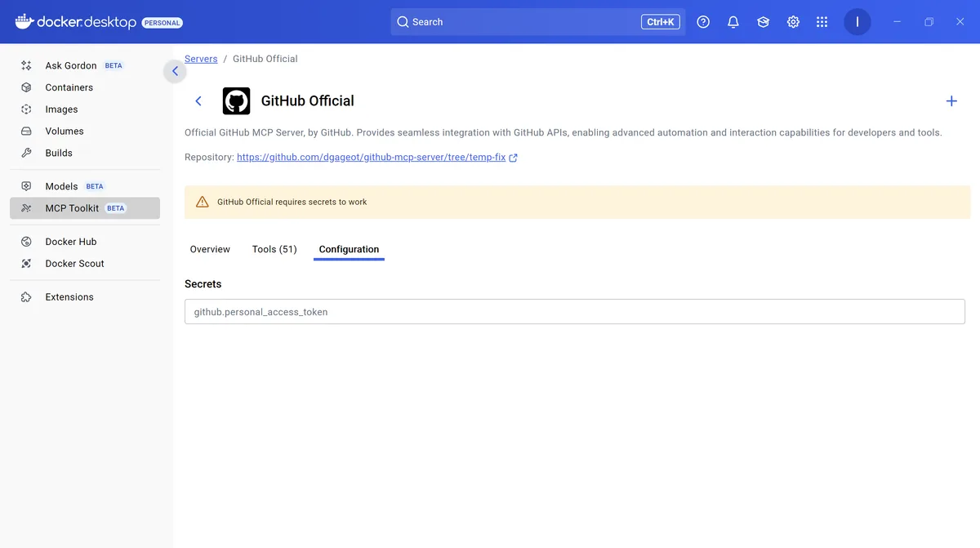Open the Containers section
This screenshot has width=980, height=548.
tap(85, 87)
